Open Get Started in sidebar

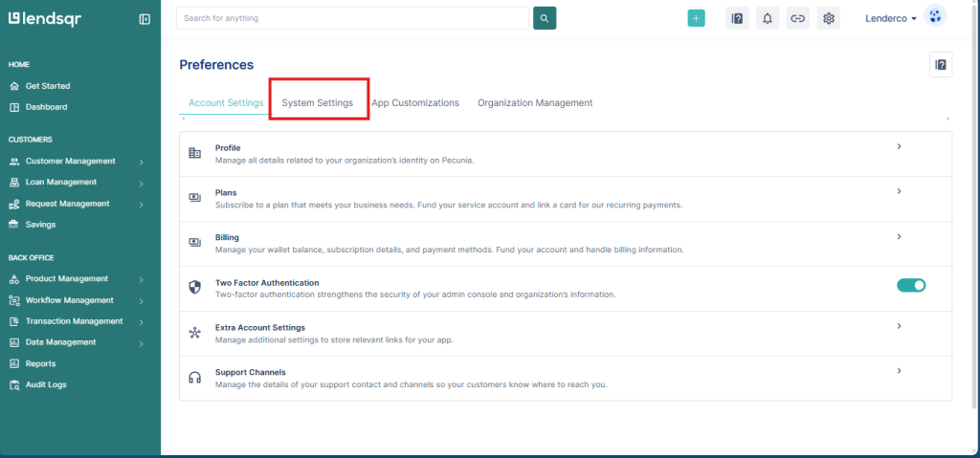coord(47,86)
